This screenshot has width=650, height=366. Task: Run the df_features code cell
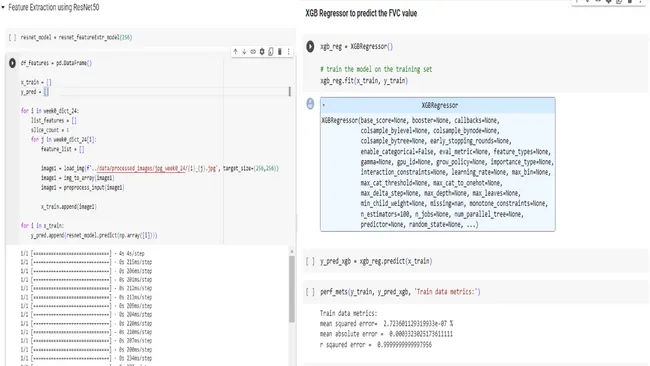click(x=12, y=63)
